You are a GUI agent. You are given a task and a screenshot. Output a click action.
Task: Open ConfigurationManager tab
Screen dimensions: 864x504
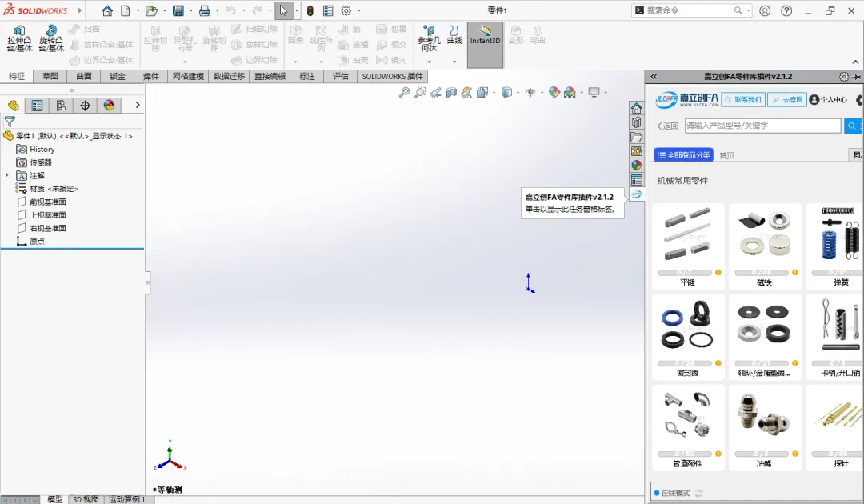[x=61, y=106]
